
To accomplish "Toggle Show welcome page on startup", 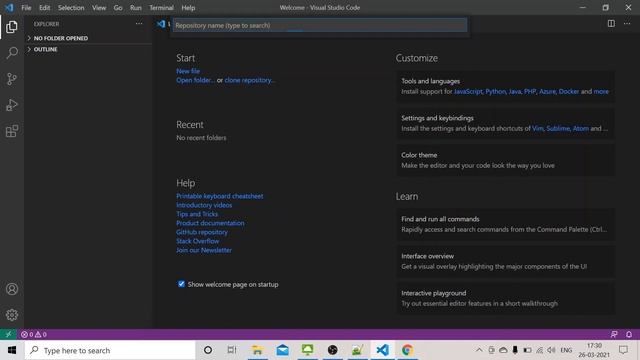I will [181, 284].
